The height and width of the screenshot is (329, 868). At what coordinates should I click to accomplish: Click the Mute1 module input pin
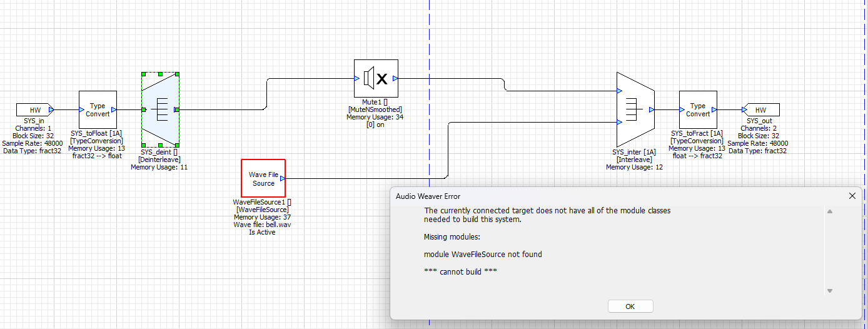click(x=356, y=79)
